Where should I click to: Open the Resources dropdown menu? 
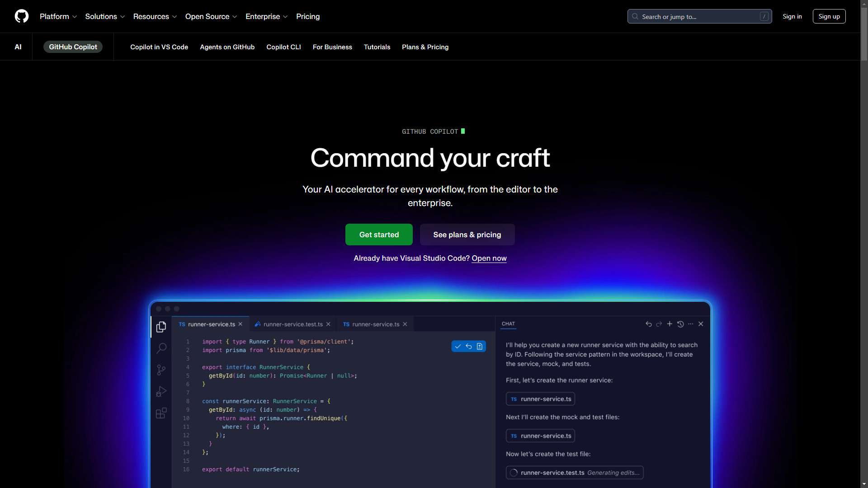(155, 17)
